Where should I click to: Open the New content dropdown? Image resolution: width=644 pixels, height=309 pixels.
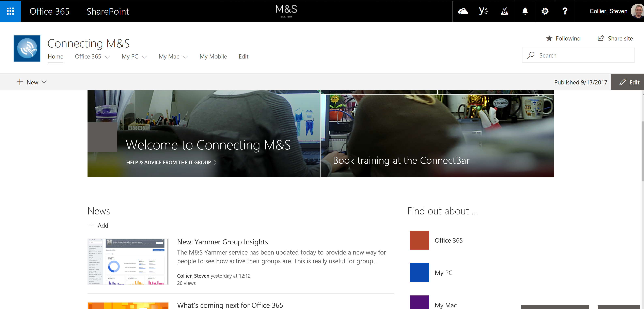[x=31, y=82]
